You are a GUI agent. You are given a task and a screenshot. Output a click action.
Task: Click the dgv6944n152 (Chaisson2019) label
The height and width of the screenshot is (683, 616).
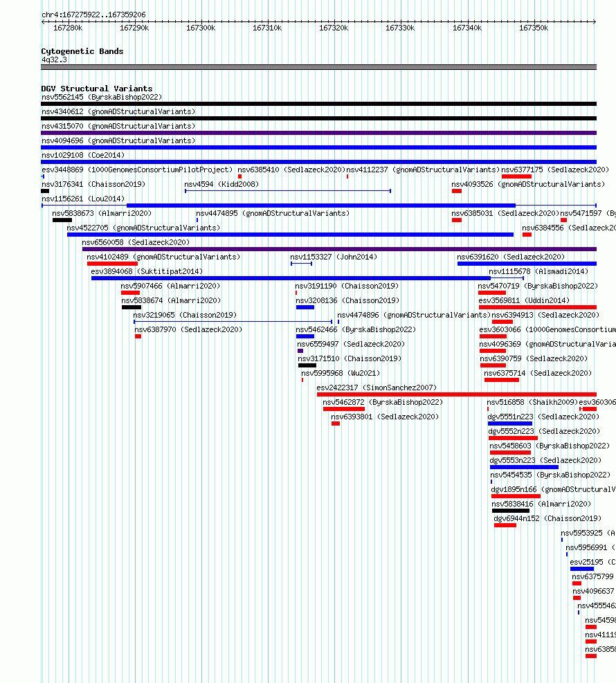(x=547, y=518)
